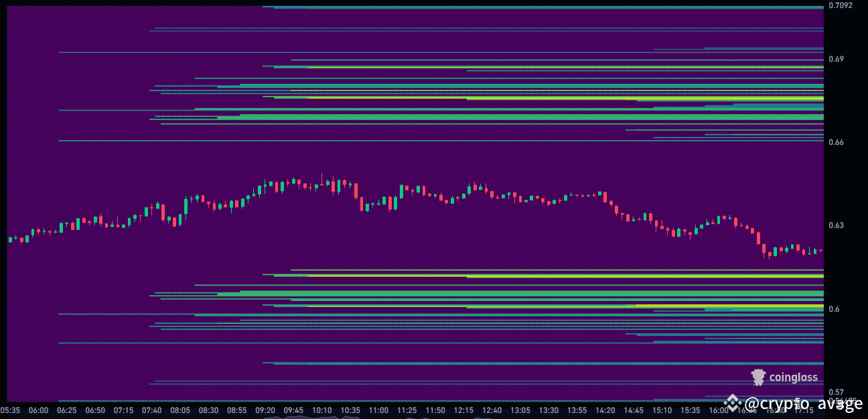
Task: Click the 05:35 time axis label
Action: (x=10, y=410)
